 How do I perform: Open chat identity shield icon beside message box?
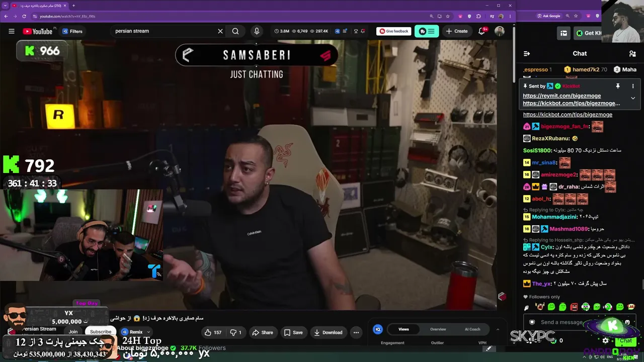pos(532,322)
